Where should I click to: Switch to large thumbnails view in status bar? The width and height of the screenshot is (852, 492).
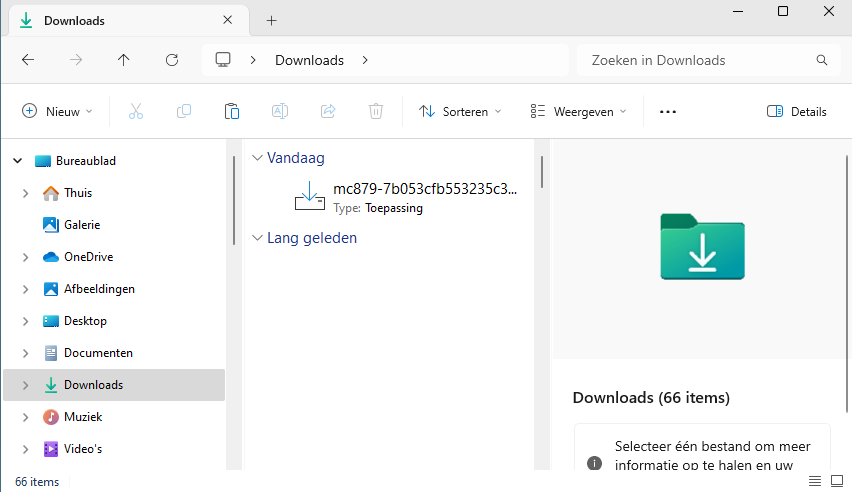click(837, 481)
